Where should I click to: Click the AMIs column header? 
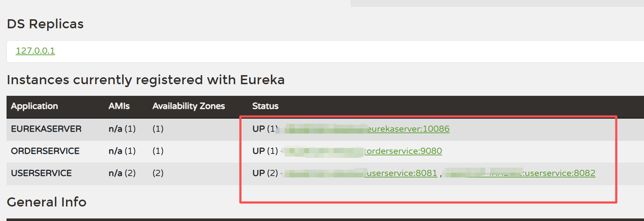coord(119,106)
